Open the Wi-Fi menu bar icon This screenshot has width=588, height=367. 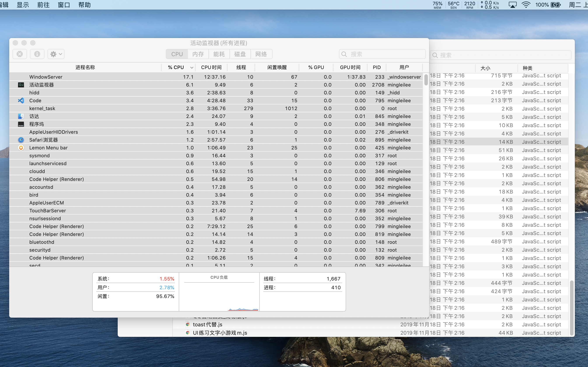pyautogui.click(x=526, y=5)
